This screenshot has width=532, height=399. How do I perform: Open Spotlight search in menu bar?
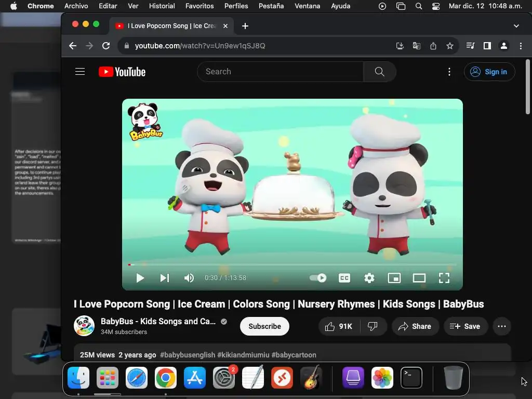[x=419, y=6]
